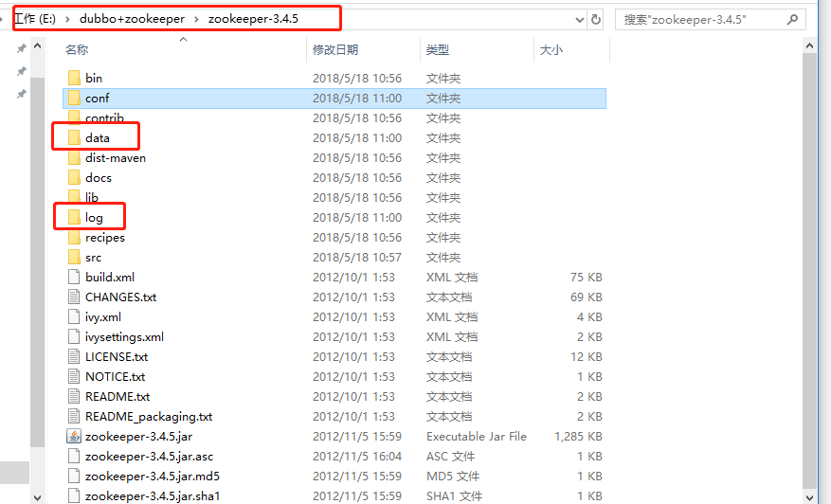Select the lib folder name
831x504 pixels.
tap(92, 197)
